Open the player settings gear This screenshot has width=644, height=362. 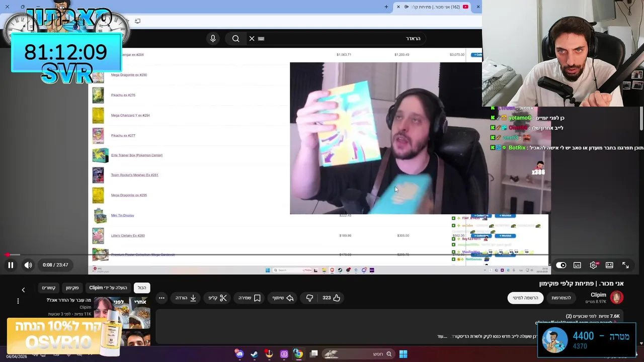point(594,265)
